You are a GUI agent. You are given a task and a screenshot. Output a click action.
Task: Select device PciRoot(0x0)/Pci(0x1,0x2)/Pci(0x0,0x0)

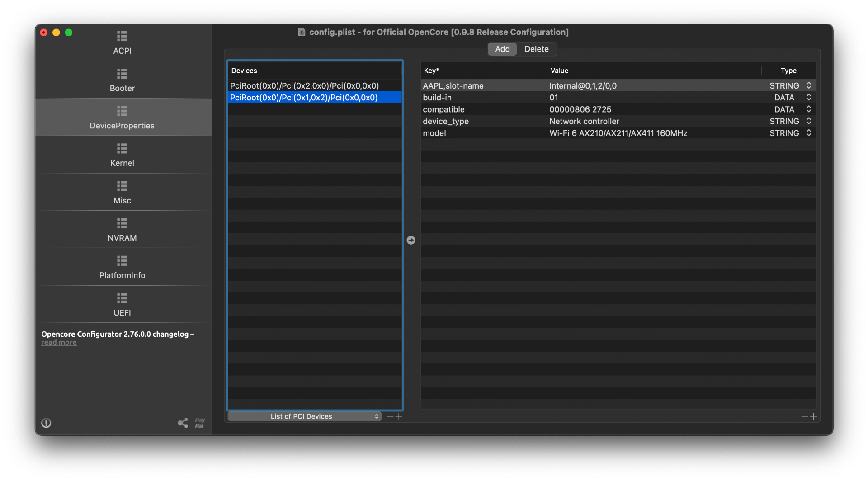(315, 97)
